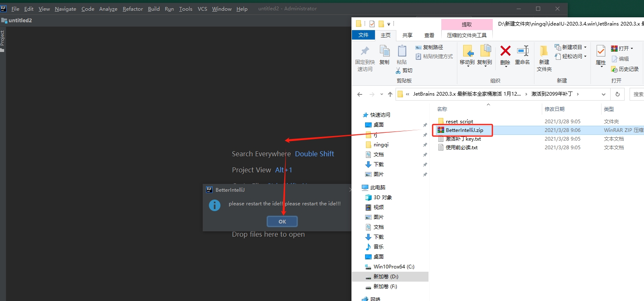
Task: Open the Code menu
Action: pos(88,9)
